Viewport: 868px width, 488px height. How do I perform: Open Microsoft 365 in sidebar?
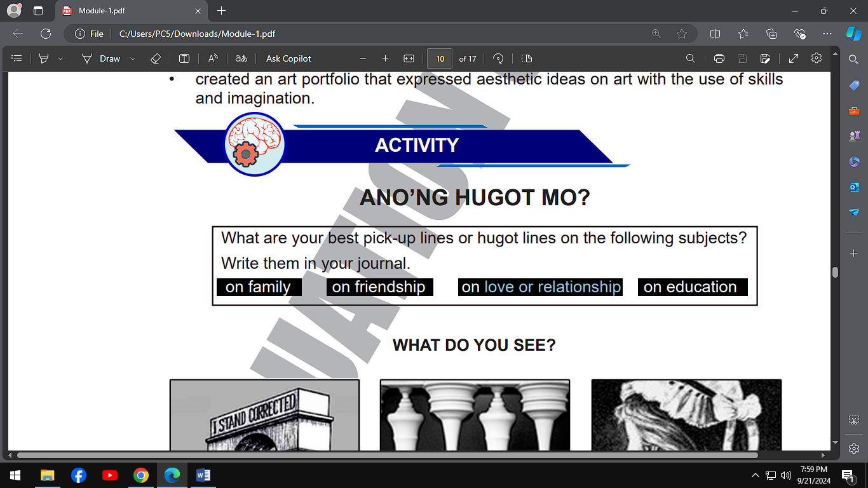pyautogui.click(x=854, y=162)
